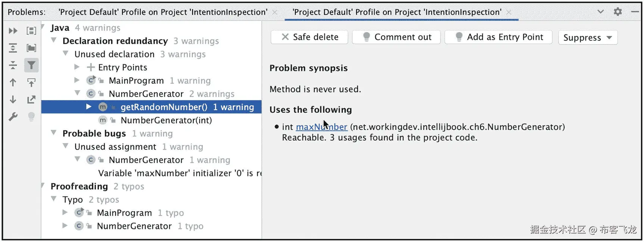
Task: Open inspection settings via the wrench icon
Action: 13,117
